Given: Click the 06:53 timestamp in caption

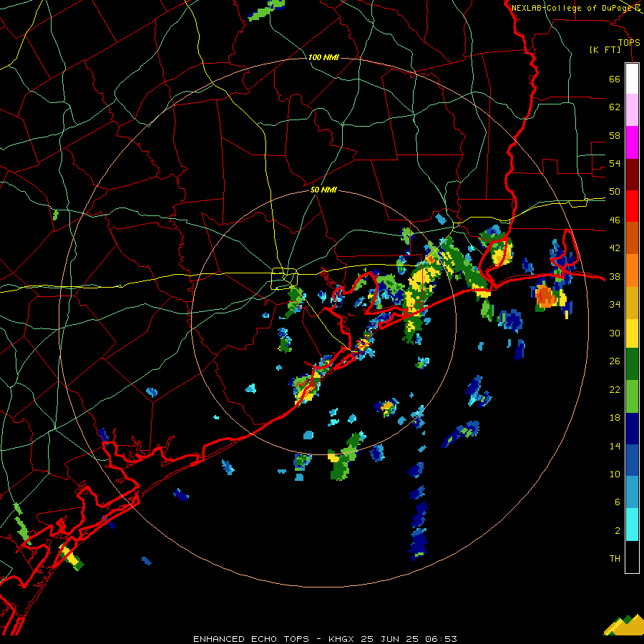Looking at the screenshot, I should [x=441, y=639].
